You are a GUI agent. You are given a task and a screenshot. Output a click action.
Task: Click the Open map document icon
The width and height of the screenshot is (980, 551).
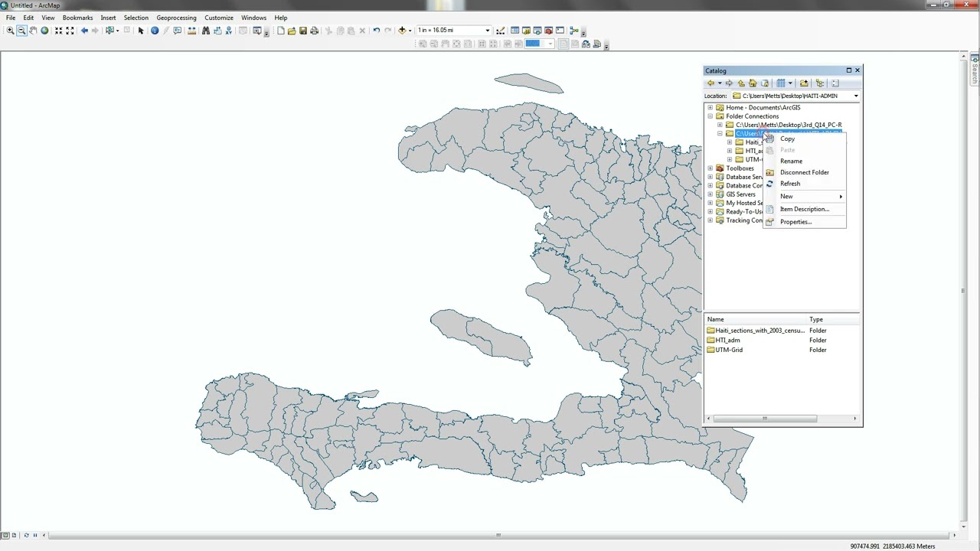(x=292, y=31)
